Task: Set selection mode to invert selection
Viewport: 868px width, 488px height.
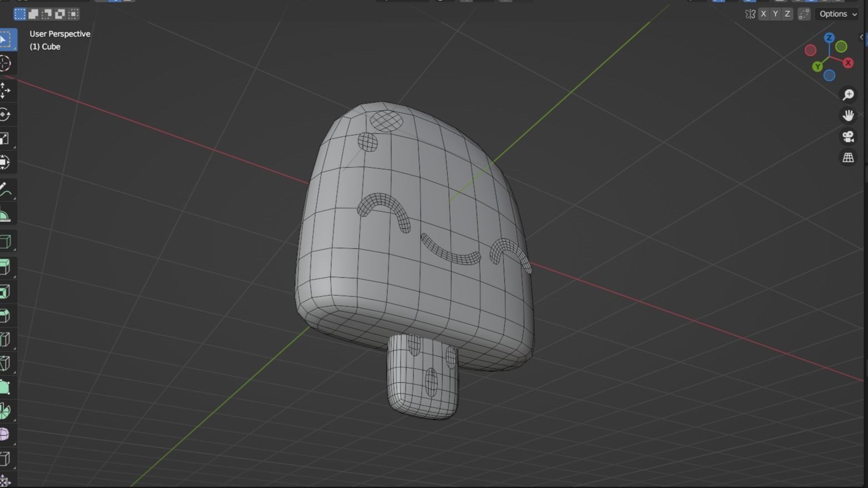Action: click(x=60, y=14)
